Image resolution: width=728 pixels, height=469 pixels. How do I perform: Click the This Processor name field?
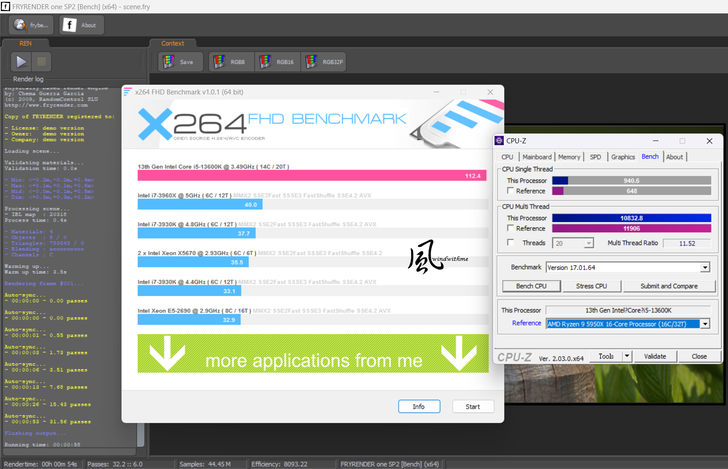pos(628,310)
